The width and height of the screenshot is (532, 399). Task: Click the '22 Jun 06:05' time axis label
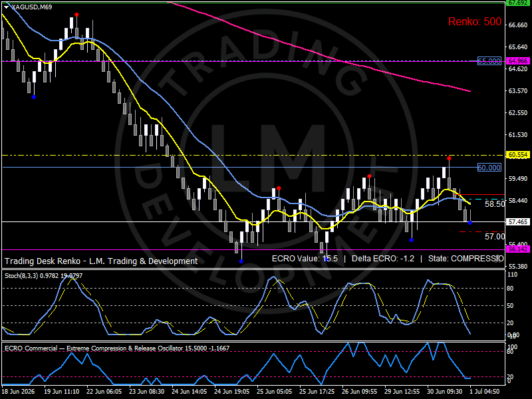tap(104, 392)
